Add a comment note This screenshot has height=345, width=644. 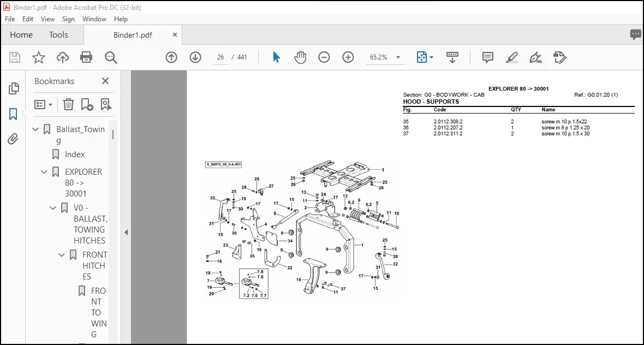coord(487,57)
